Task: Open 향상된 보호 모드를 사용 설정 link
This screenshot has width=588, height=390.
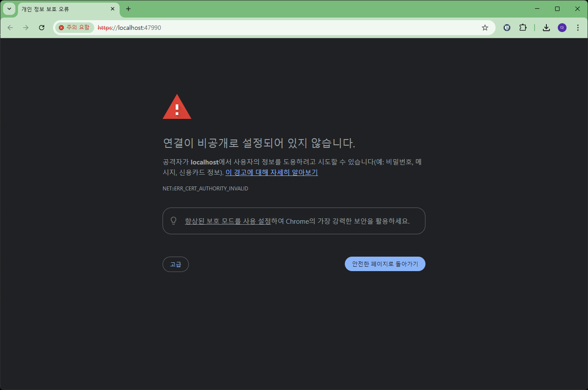Action: click(228, 221)
